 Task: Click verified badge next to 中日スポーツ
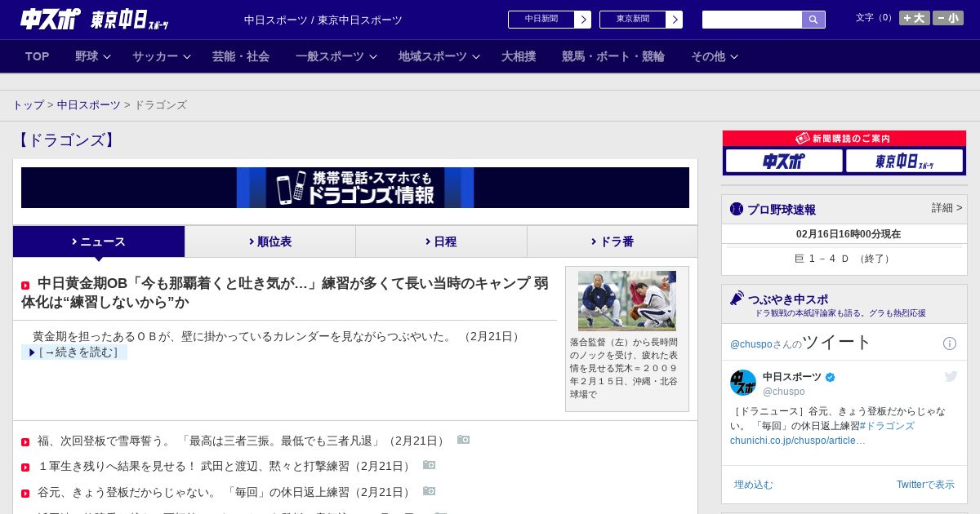point(831,377)
